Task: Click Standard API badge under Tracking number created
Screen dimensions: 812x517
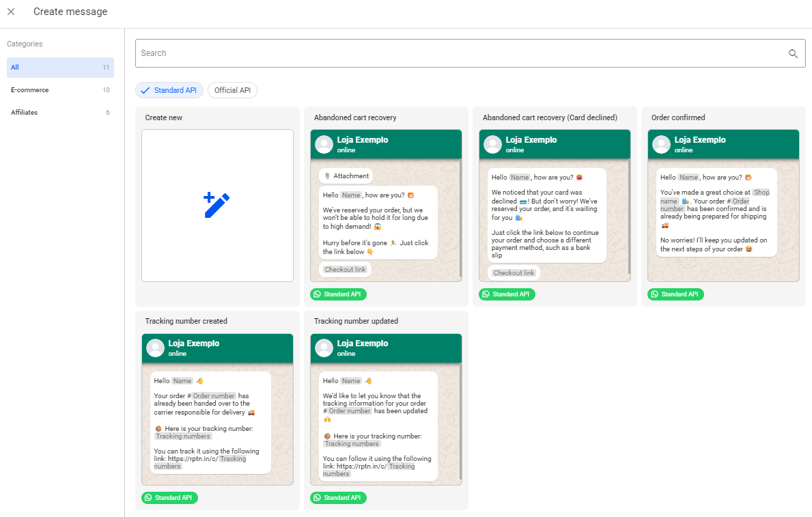Action: 169,498
